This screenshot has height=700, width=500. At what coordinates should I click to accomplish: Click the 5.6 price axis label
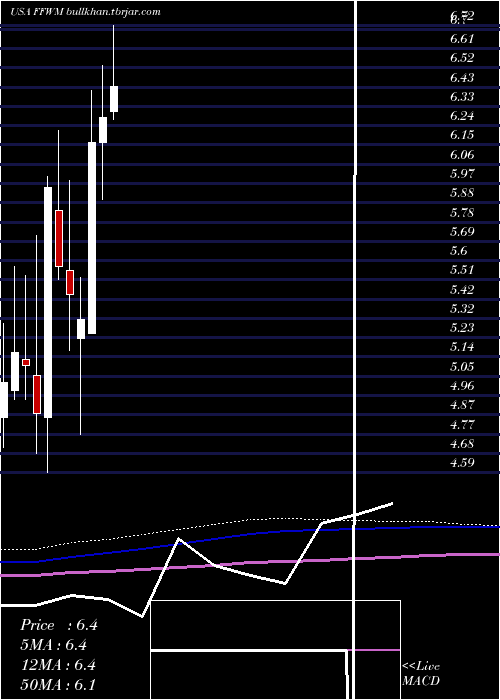coord(458,251)
